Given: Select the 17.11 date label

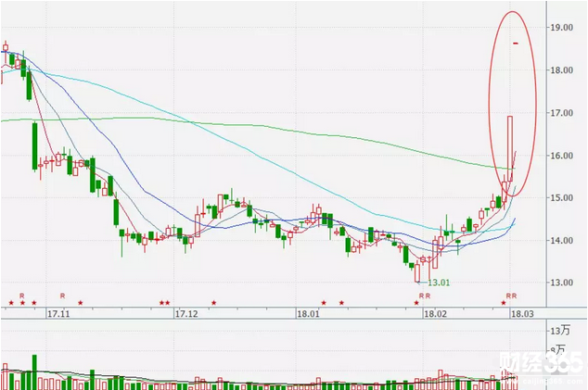Looking at the screenshot, I should (58, 314).
